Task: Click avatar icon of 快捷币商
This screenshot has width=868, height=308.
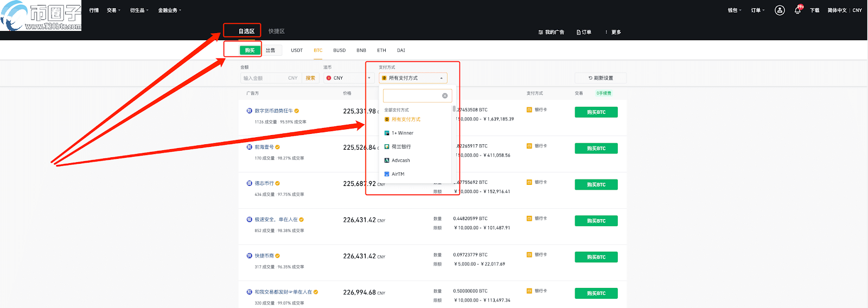Action: pyautogui.click(x=250, y=255)
